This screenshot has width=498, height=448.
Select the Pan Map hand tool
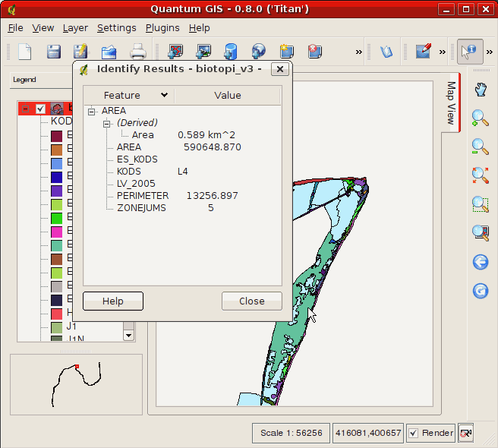481,90
